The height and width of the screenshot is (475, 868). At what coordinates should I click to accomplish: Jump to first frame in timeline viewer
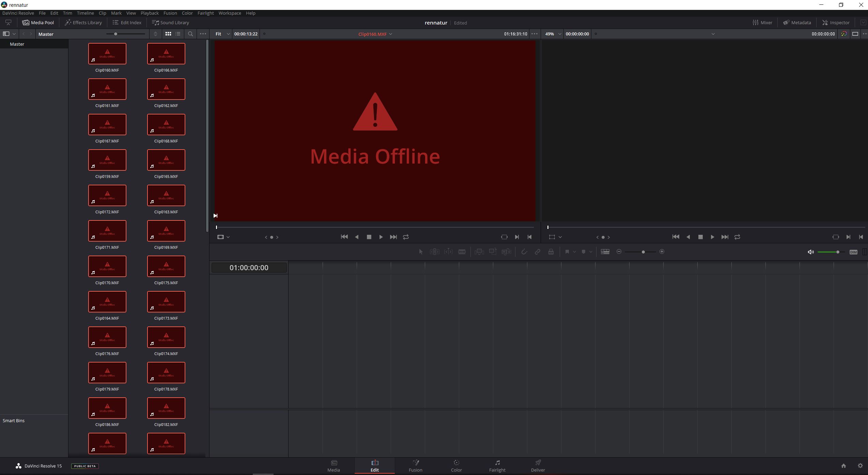(676, 237)
